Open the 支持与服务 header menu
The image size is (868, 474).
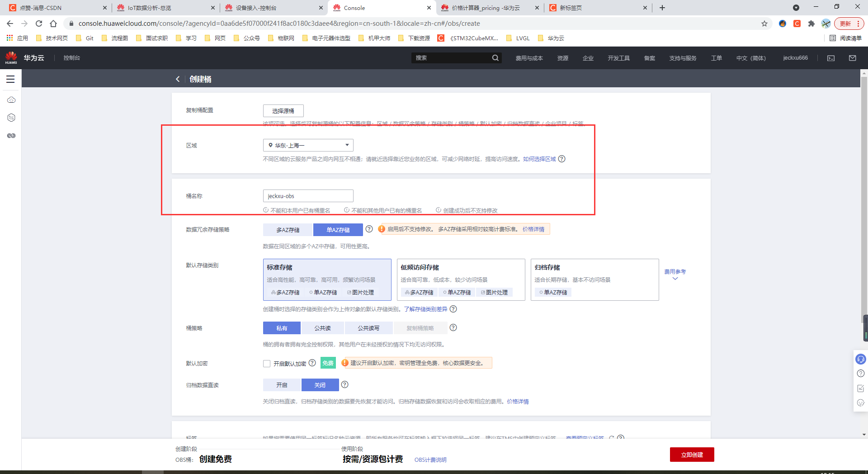(x=683, y=58)
